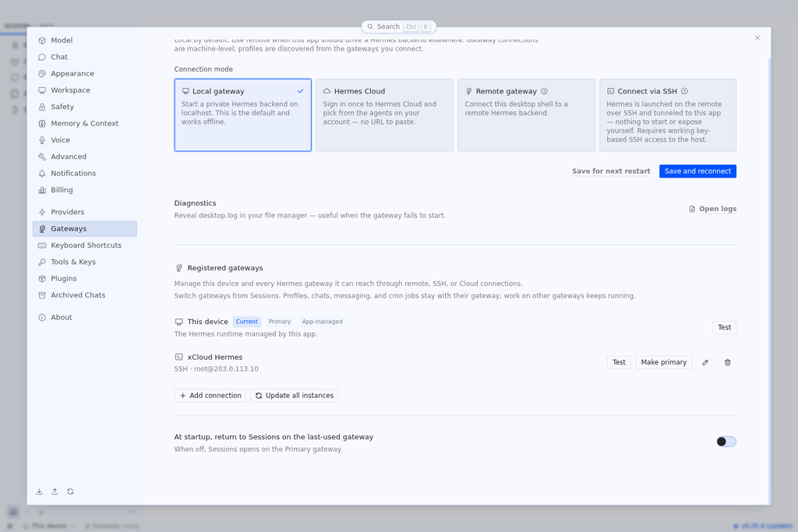Open the Plugins section
798x532 pixels.
pyautogui.click(x=84, y=279)
